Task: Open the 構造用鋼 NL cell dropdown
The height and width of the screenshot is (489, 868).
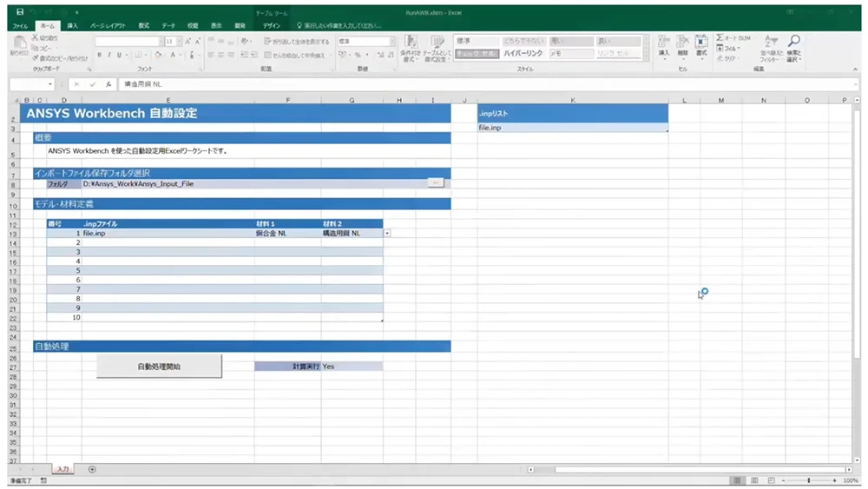Action: [x=387, y=233]
